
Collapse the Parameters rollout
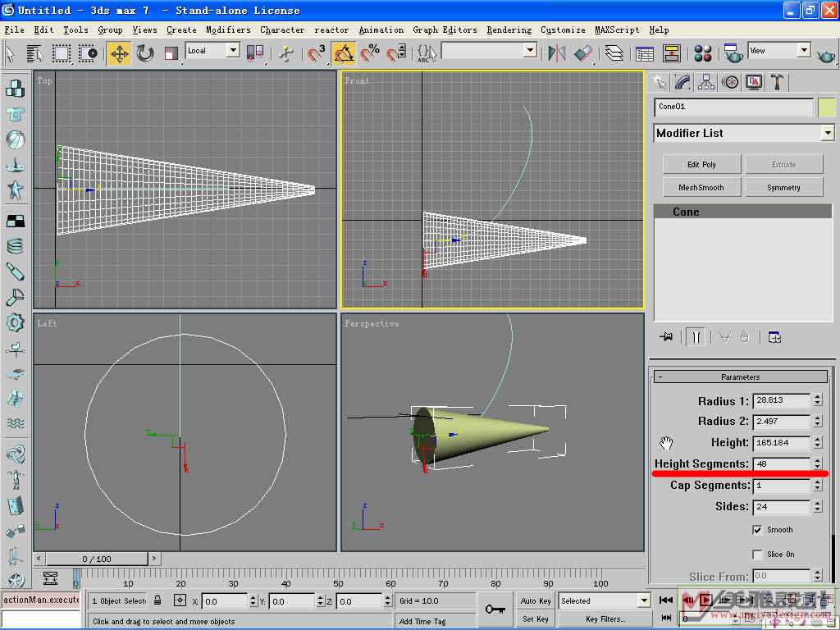(x=741, y=377)
